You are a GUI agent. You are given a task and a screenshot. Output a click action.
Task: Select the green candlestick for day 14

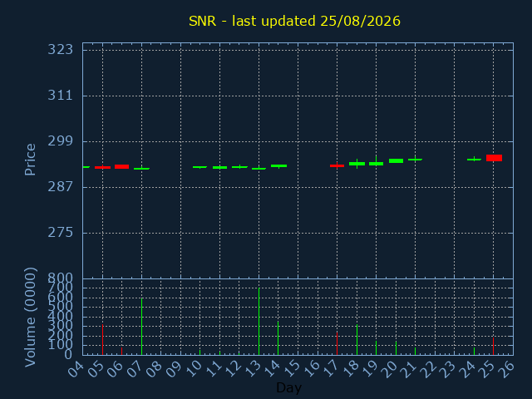pyautogui.click(x=279, y=166)
